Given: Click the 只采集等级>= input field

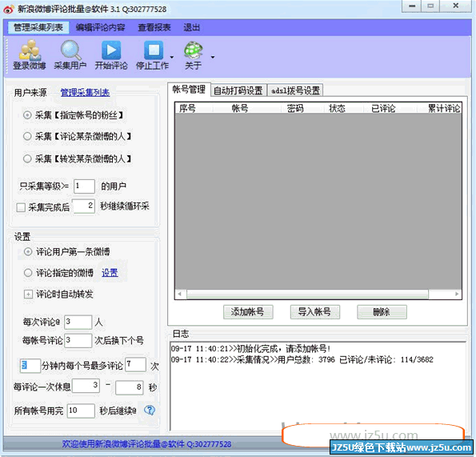Looking at the screenshot, I should coord(84,186).
